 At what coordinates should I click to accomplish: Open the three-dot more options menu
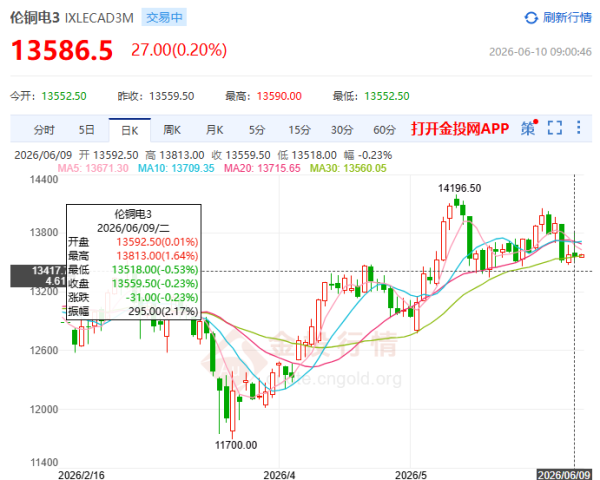click(x=579, y=127)
